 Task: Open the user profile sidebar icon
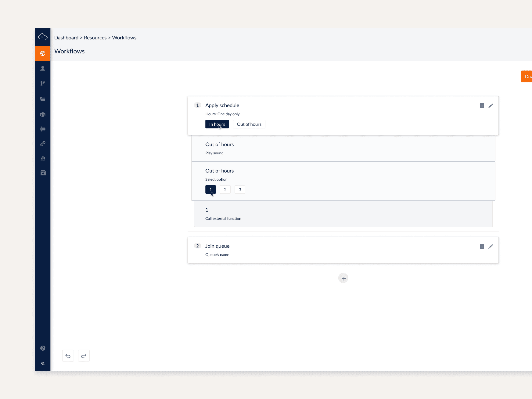pos(43,69)
